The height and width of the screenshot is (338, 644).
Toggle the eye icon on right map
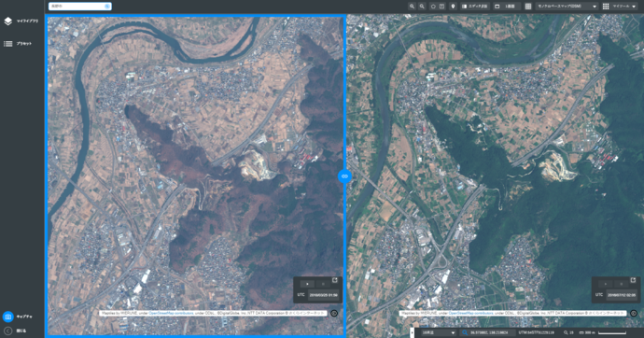(634, 313)
